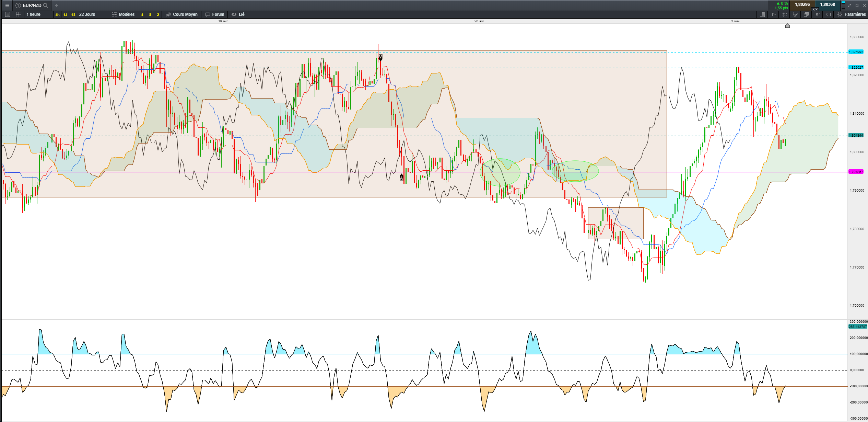Toggle the Lié eye icon
868x422 pixels.
[x=234, y=14]
